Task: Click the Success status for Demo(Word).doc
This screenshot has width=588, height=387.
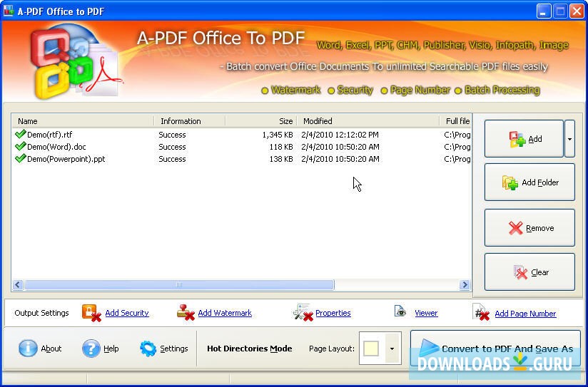Action: (x=172, y=147)
